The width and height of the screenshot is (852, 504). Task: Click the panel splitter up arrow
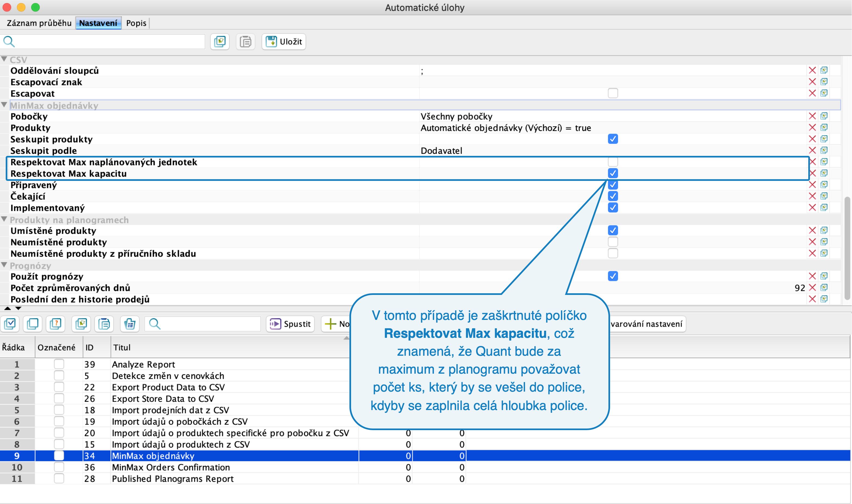coord(8,308)
